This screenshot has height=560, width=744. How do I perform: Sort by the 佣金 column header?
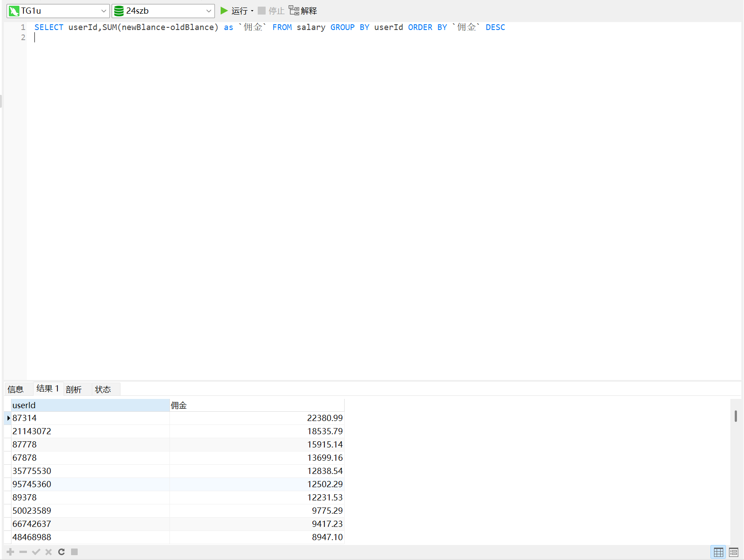(x=257, y=405)
